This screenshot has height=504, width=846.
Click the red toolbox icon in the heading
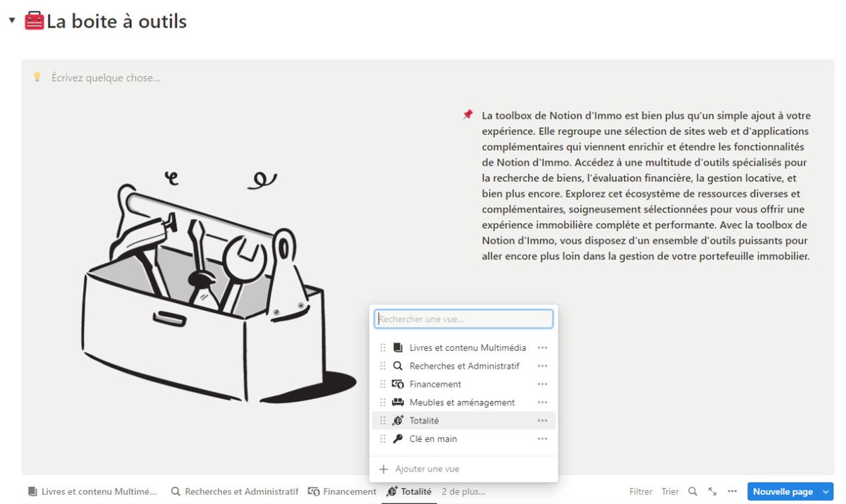point(35,21)
